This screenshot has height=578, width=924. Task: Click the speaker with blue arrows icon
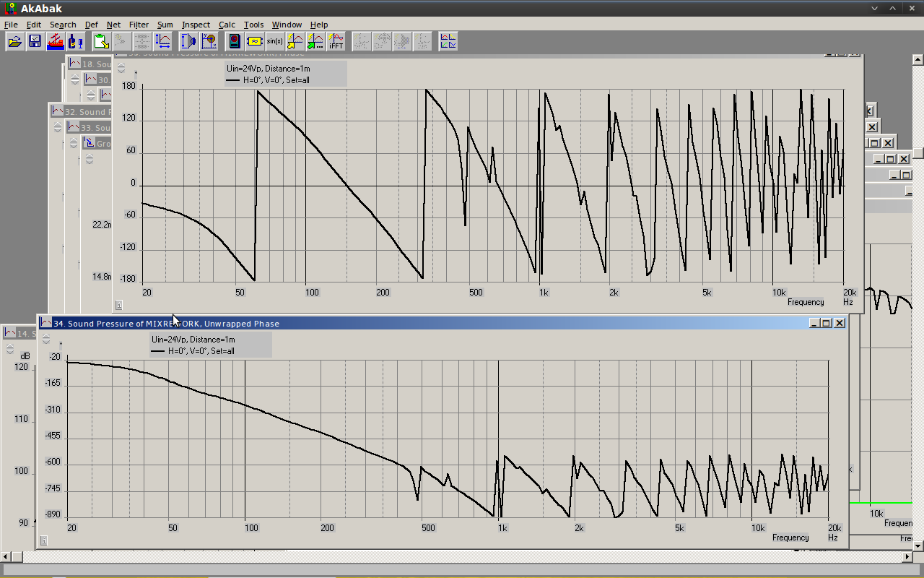coord(188,41)
